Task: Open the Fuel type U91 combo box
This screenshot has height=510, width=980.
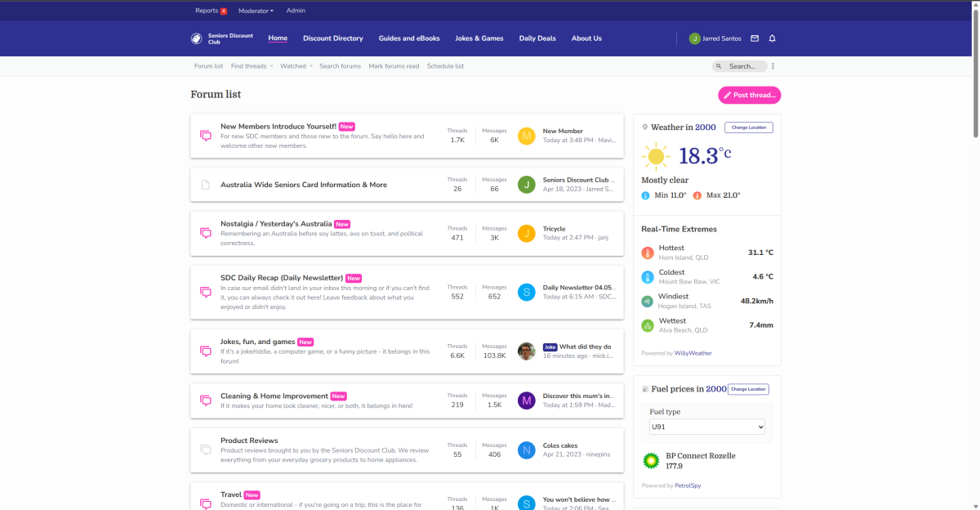Action: pos(706,427)
